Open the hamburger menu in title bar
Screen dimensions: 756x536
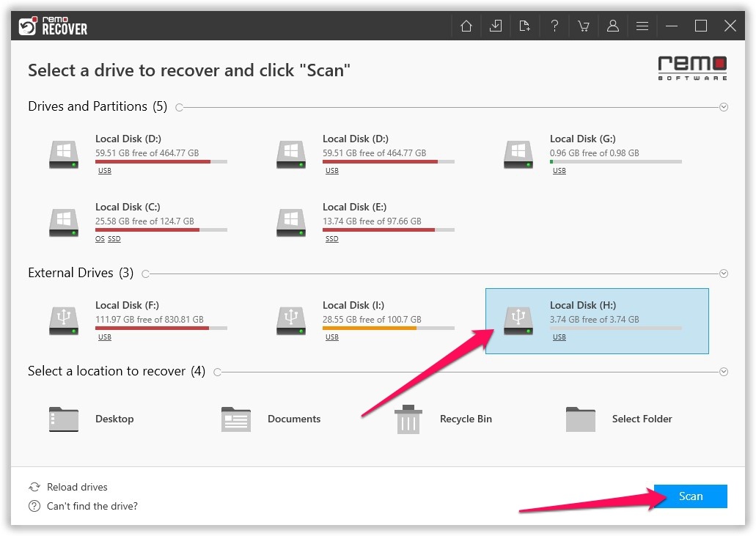click(642, 26)
